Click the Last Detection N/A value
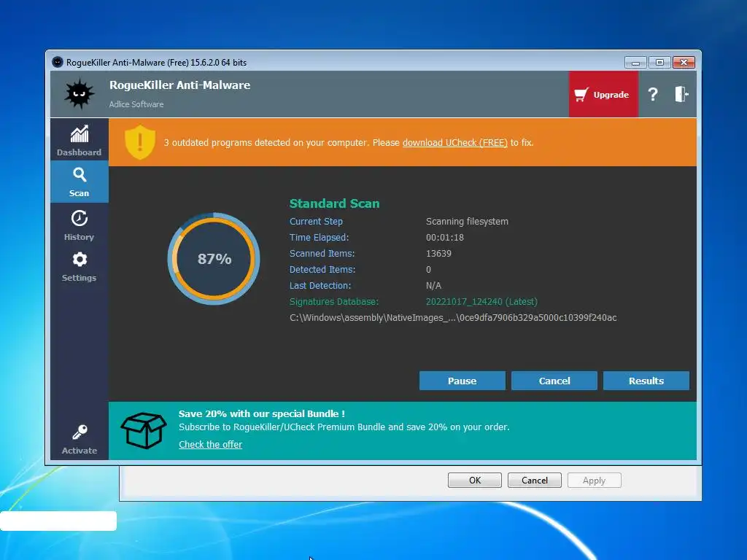The image size is (747, 560). (x=433, y=286)
